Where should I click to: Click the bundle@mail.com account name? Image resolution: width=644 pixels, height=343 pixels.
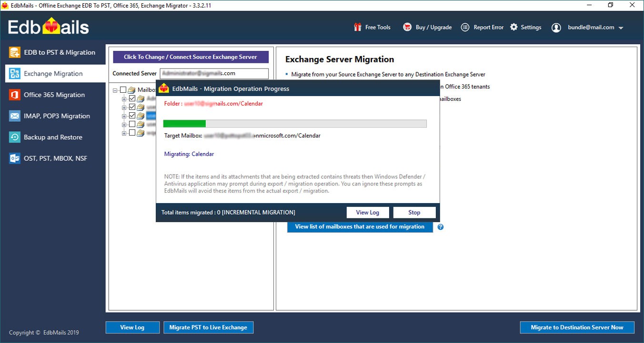point(591,28)
